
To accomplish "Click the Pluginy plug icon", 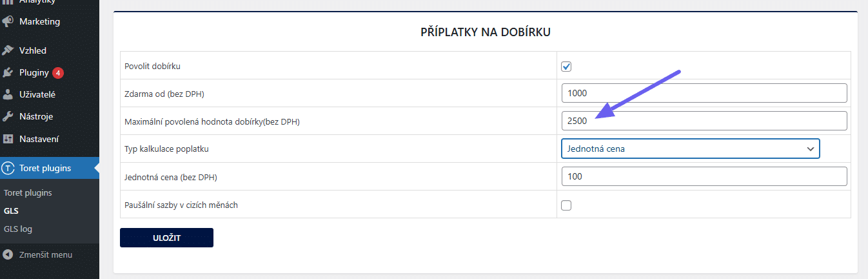I will click(x=8, y=73).
